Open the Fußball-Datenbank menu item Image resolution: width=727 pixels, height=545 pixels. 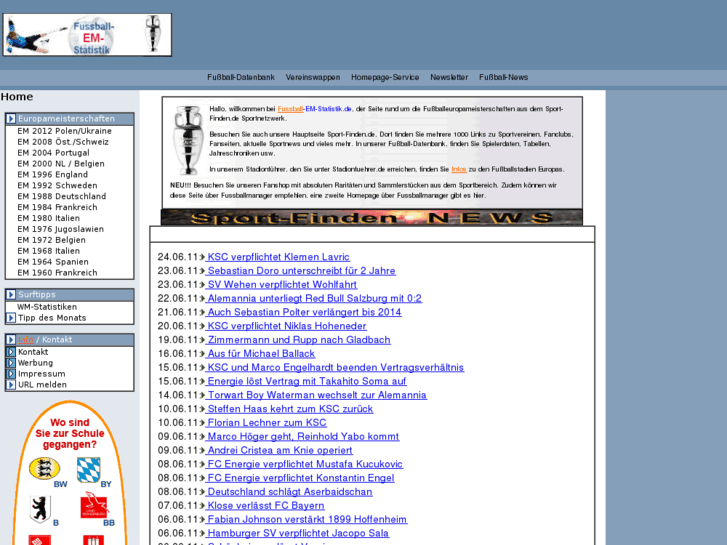tap(241, 77)
